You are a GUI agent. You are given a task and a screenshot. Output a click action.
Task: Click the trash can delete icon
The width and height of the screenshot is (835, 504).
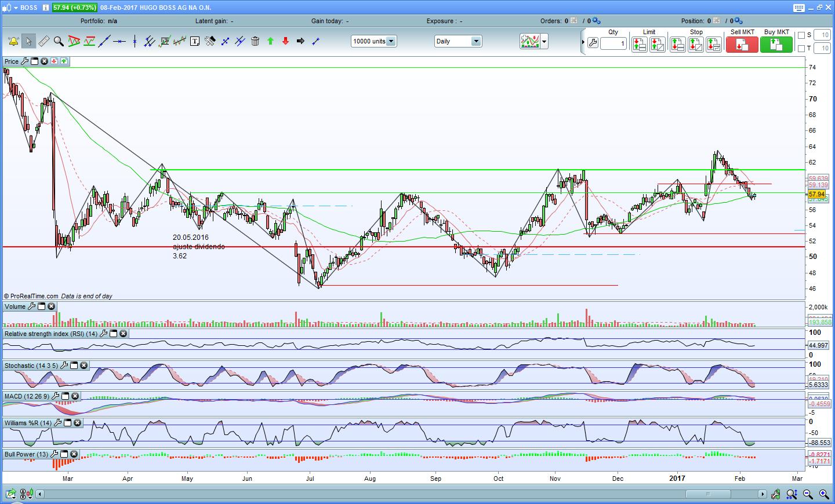coord(255,41)
